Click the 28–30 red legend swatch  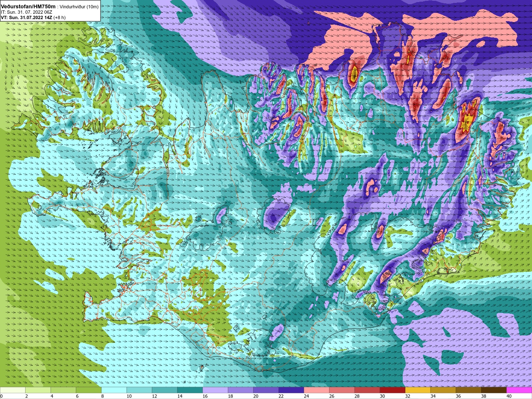pyautogui.click(x=368, y=390)
